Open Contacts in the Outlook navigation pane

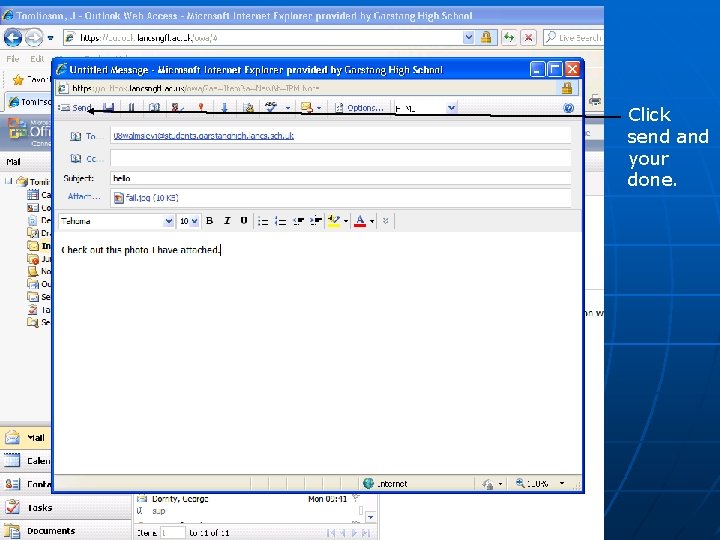pos(26,484)
